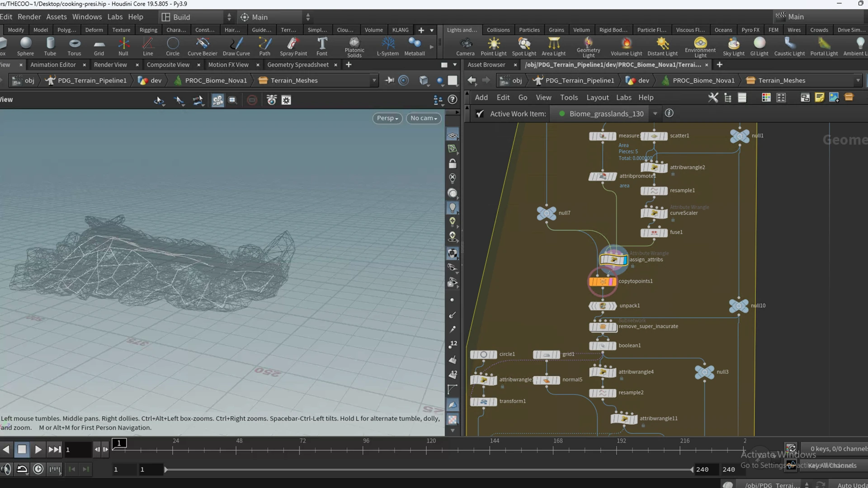Open viewport help question mark icon
868x488 pixels.
[452, 99]
